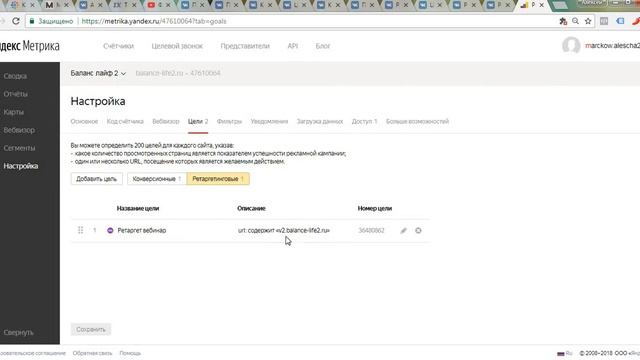This screenshot has height=360, width=640.
Task: Switch to Основное settings tab
Action: tap(84, 122)
